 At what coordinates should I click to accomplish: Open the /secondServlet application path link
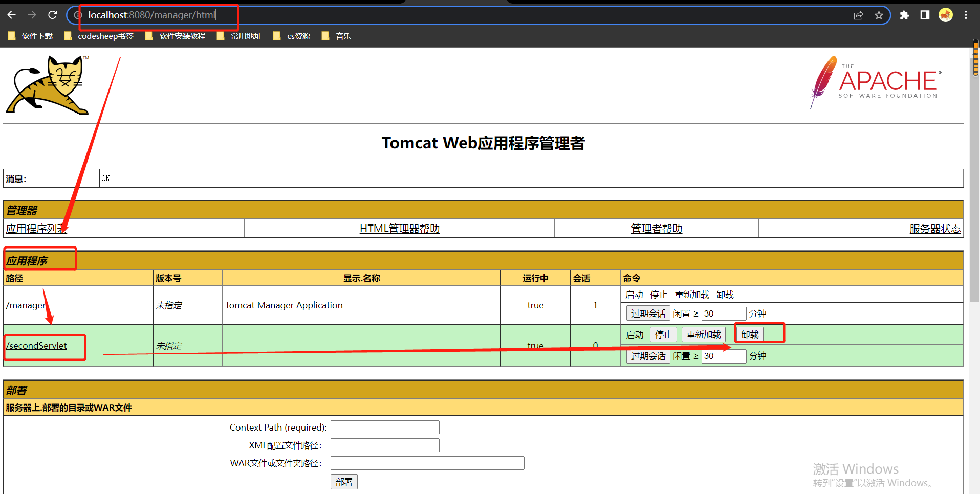tap(36, 346)
